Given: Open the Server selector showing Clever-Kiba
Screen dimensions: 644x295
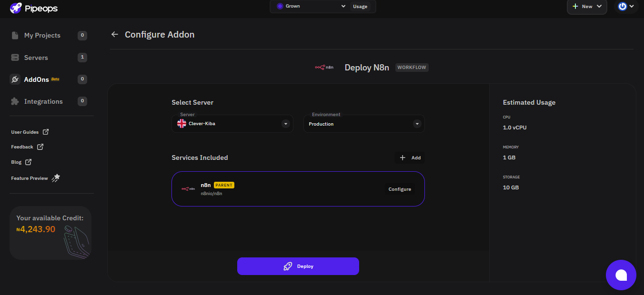Looking at the screenshot, I should [x=232, y=124].
